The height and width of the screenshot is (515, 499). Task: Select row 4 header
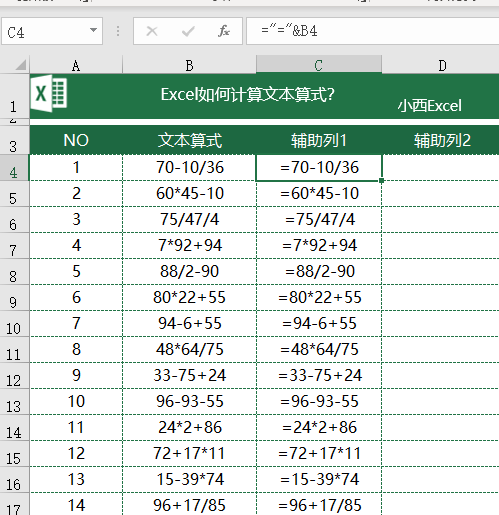pyautogui.click(x=14, y=168)
